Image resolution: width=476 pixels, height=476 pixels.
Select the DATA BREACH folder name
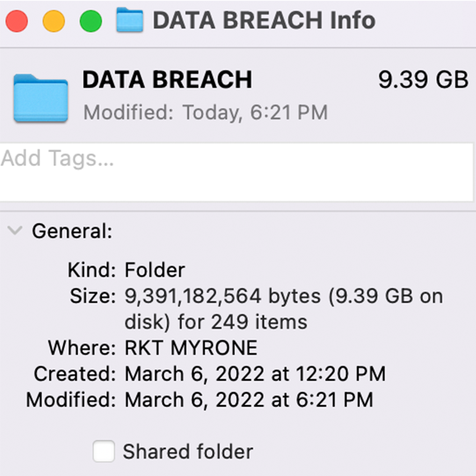coord(167,80)
